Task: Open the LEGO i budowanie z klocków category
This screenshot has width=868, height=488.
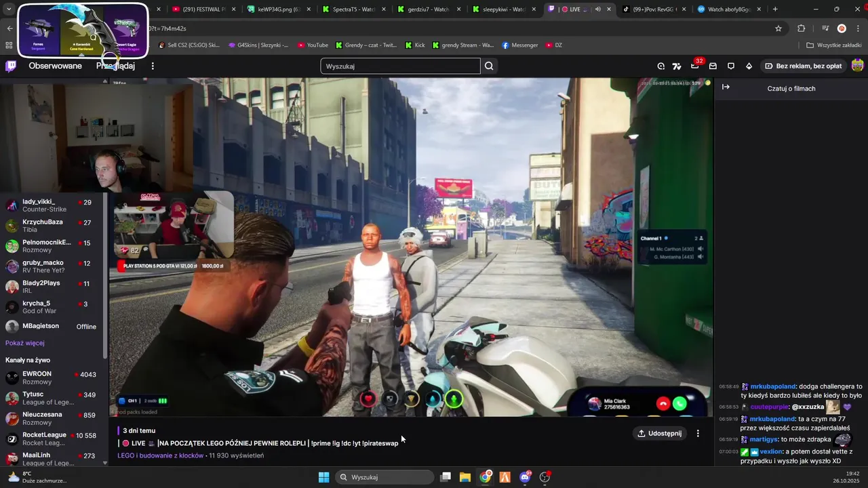Action: [x=160, y=455]
